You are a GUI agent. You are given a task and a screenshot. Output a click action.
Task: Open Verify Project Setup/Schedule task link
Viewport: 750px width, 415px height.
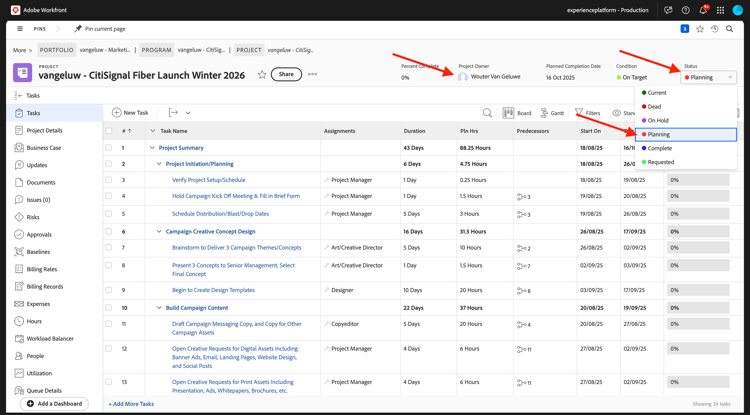(x=209, y=180)
